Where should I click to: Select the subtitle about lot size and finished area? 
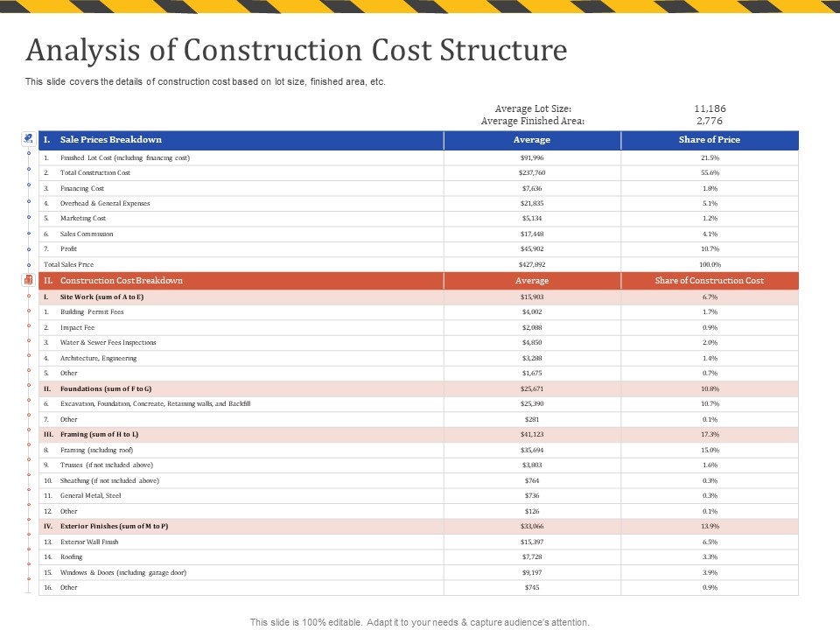coord(205,82)
